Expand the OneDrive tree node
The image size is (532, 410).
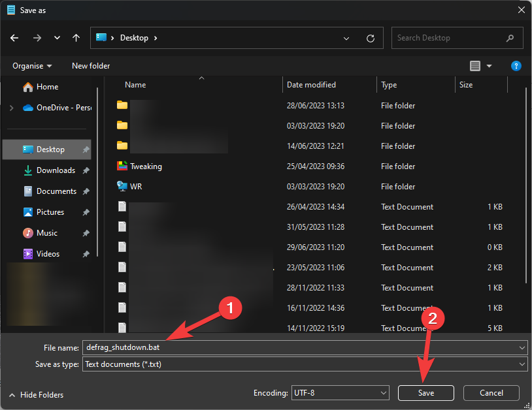tap(10, 108)
